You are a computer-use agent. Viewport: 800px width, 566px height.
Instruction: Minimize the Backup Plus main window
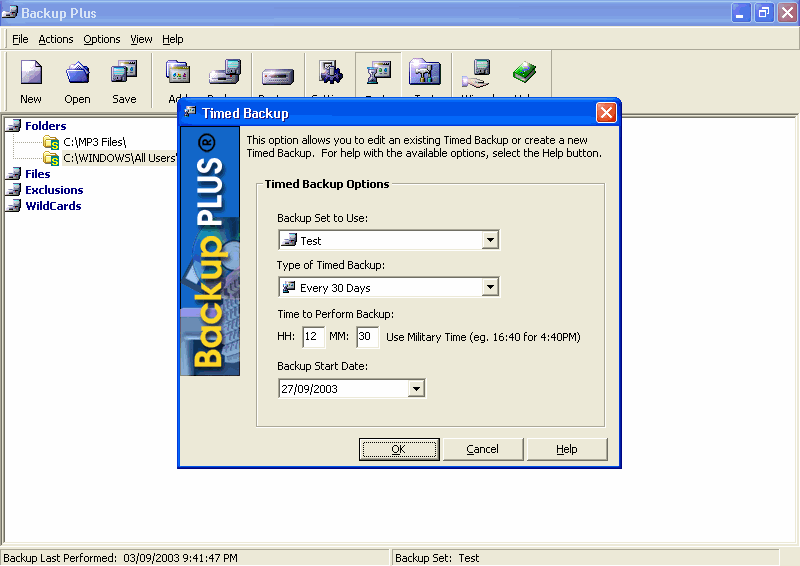pyautogui.click(x=741, y=13)
